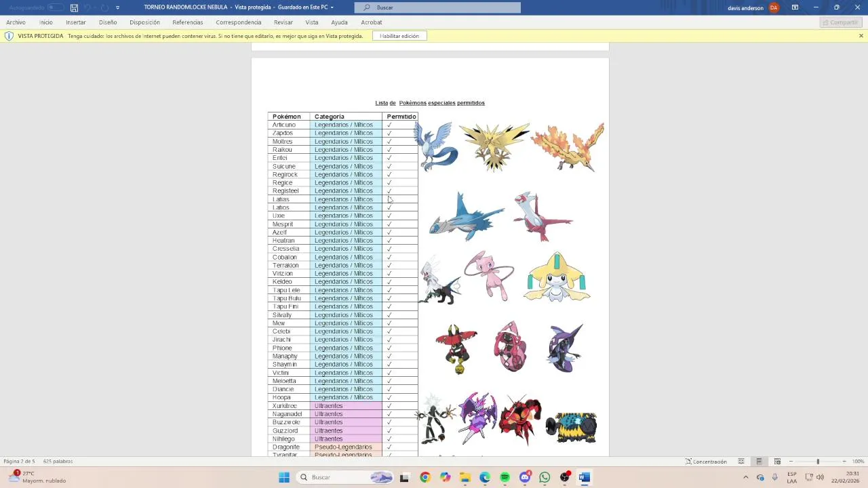Click the Word icon in taskbar

click(585, 477)
